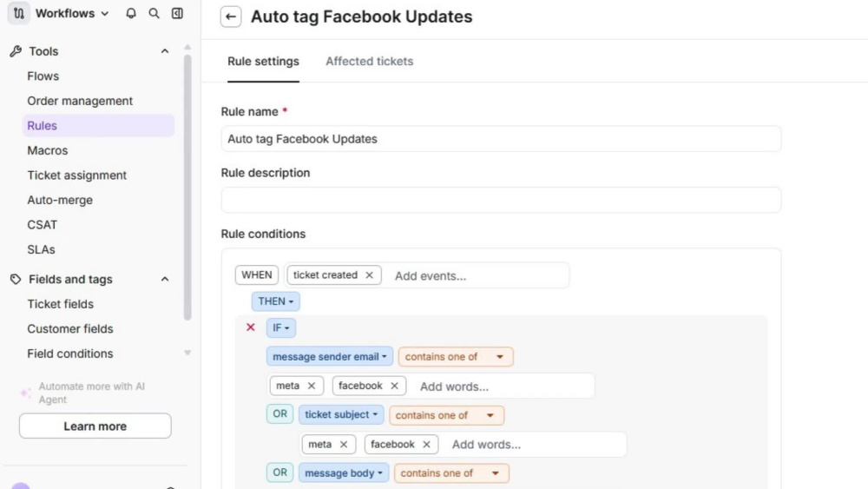Open Order management in the sidebar
868x489 pixels.
pos(80,101)
